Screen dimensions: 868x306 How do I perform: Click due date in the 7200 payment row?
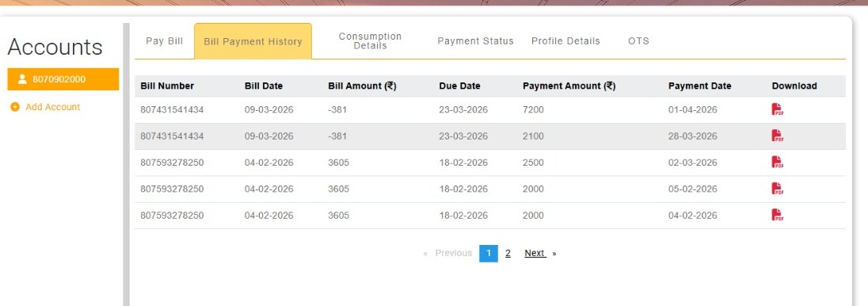coord(463,109)
